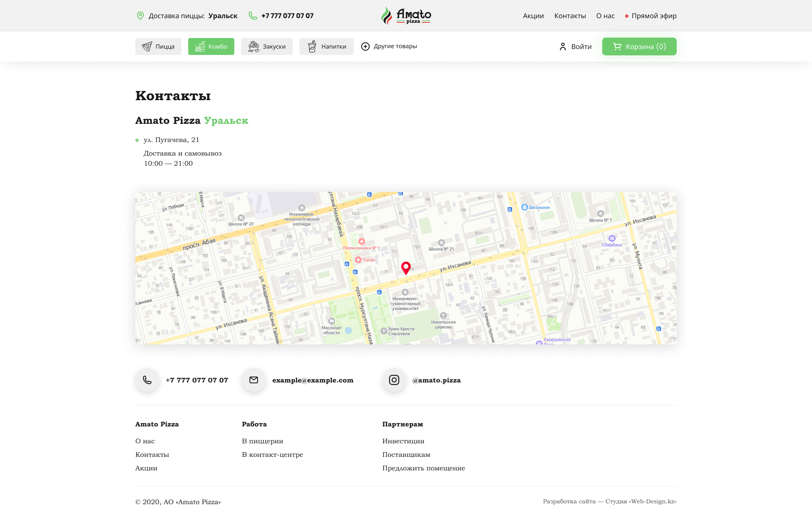This screenshot has height=516, width=812.
Task: Click example@example.com email link
Action: pyautogui.click(x=313, y=380)
